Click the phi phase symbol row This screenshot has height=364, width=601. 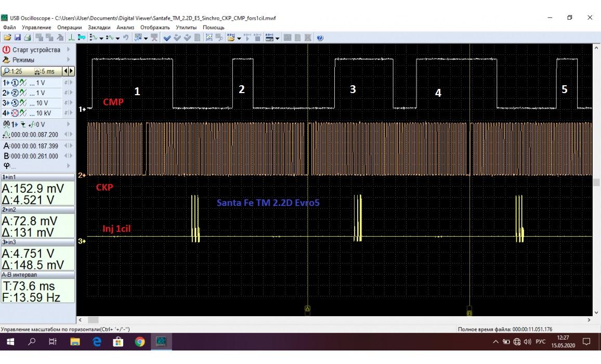point(37,165)
